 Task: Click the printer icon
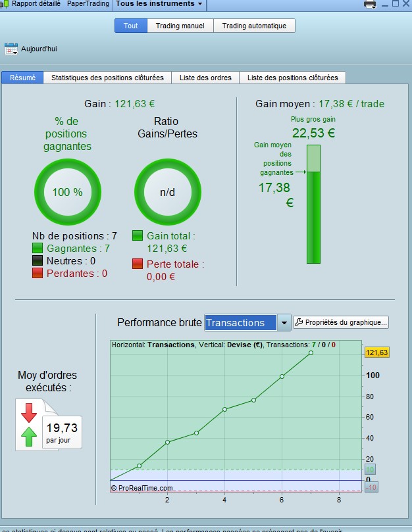pos(370,4)
